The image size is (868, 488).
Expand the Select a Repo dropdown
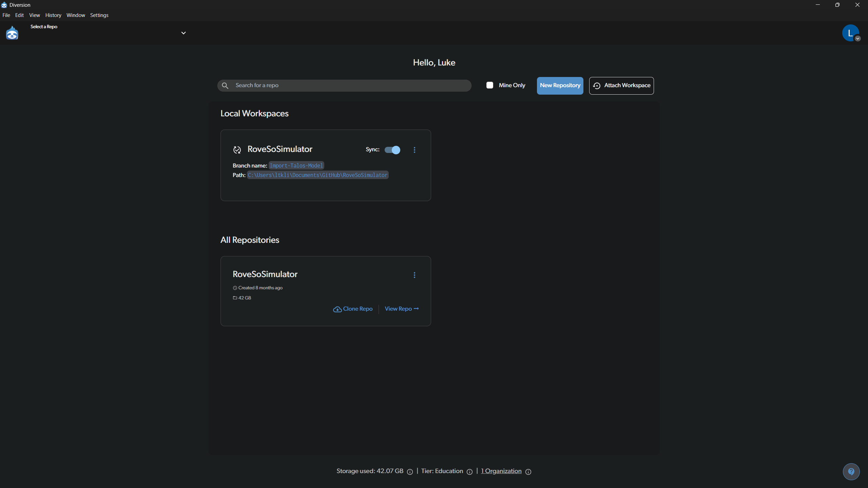[x=184, y=33]
